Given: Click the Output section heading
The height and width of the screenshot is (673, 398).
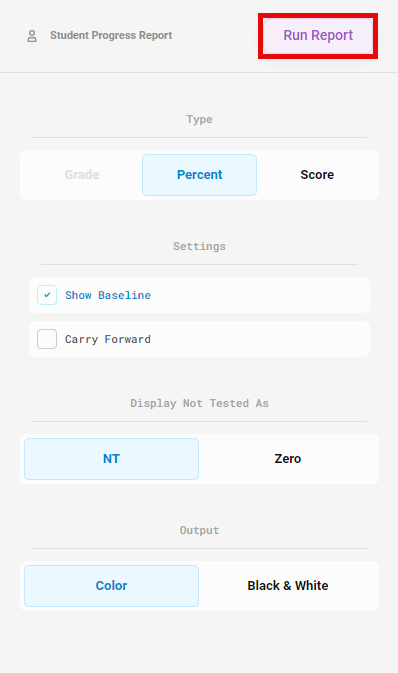Looking at the screenshot, I should pos(199,531).
